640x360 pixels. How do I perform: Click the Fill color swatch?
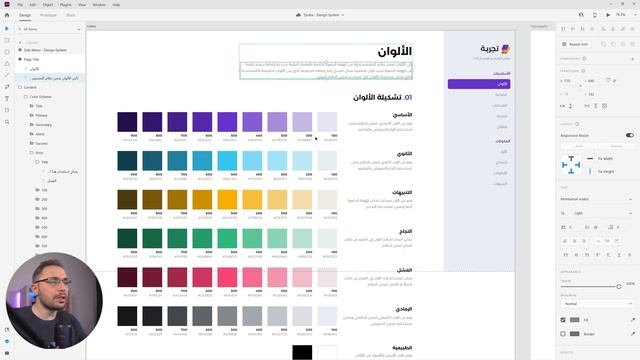coord(575,320)
